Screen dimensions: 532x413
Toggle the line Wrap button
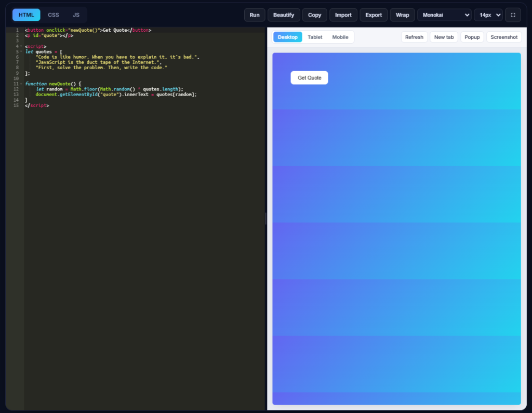[403, 15]
